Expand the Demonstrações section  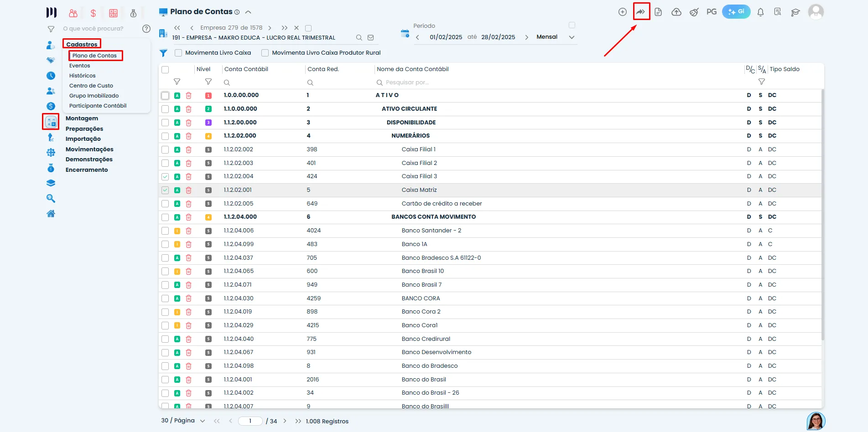point(89,159)
